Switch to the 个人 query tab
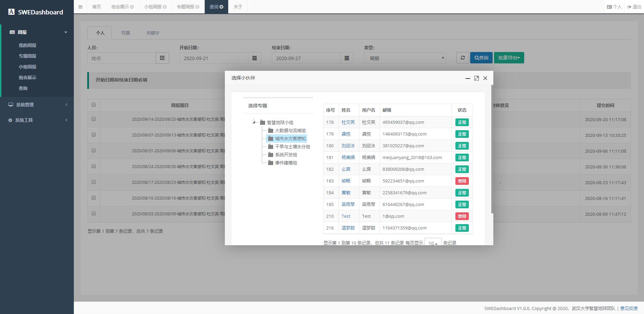 tap(100, 33)
